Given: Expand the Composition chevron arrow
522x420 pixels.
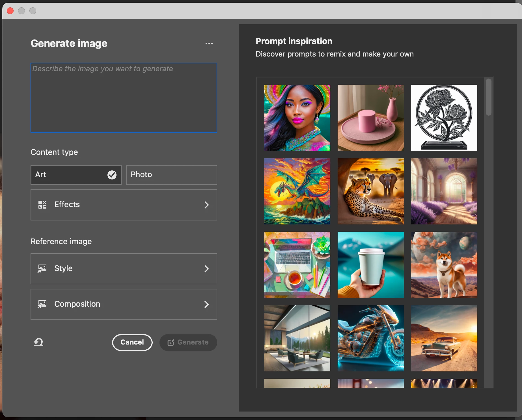Looking at the screenshot, I should (207, 304).
